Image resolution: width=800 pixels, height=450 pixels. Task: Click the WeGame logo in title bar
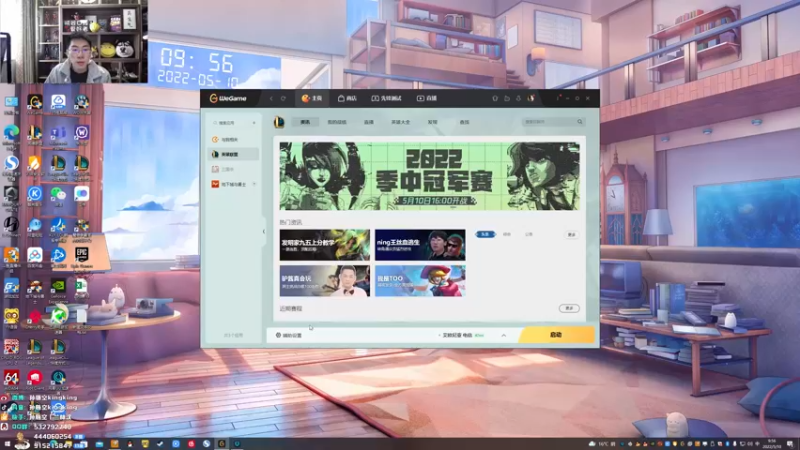click(228, 98)
